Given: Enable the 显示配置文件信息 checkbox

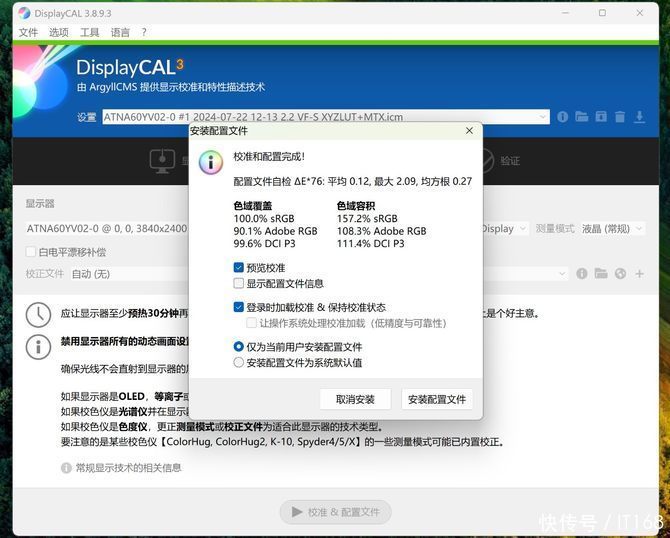Looking at the screenshot, I should [239, 283].
